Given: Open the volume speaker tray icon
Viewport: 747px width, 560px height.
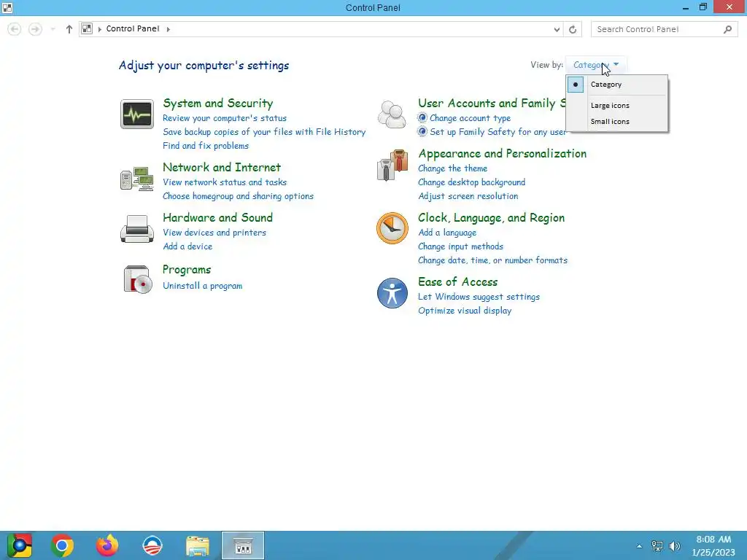Looking at the screenshot, I should (x=675, y=545).
